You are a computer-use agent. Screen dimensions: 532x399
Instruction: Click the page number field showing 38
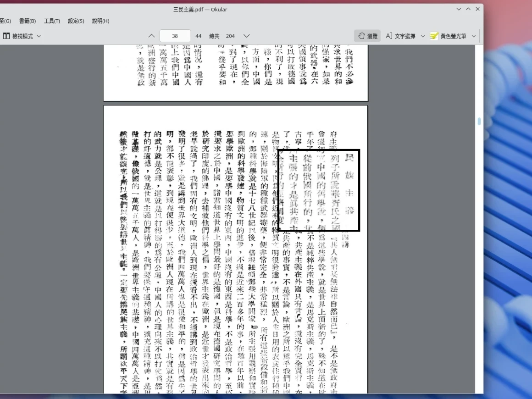175,35
